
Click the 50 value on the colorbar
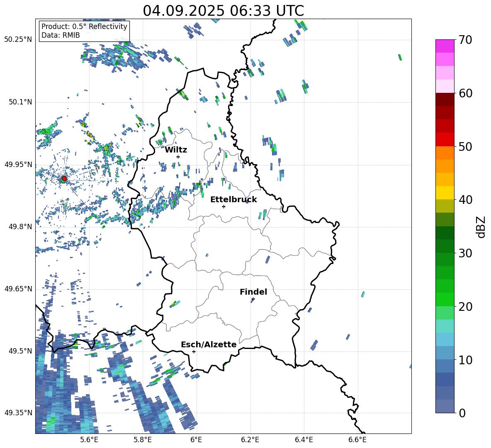click(465, 146)
